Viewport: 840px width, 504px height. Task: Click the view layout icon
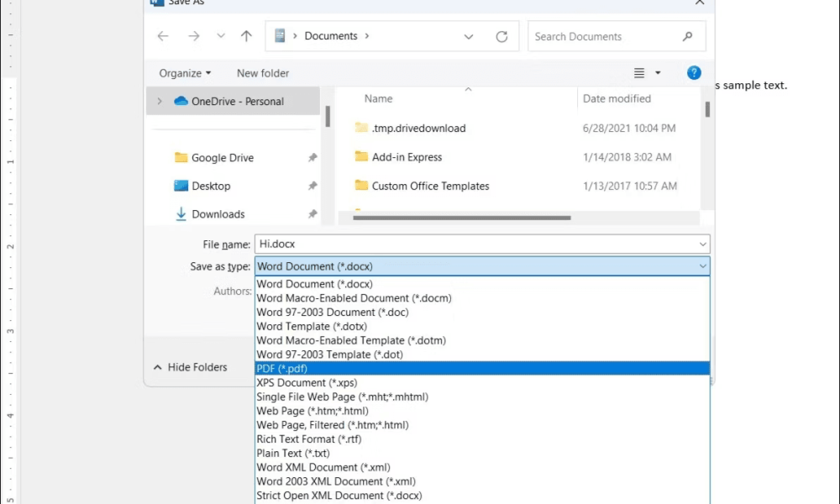[x=639, y=73]
